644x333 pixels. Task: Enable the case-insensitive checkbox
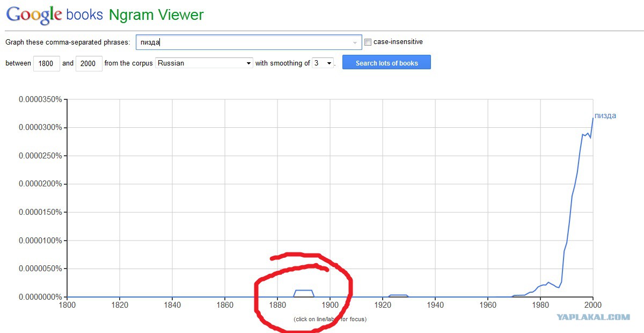coord(368,42)
